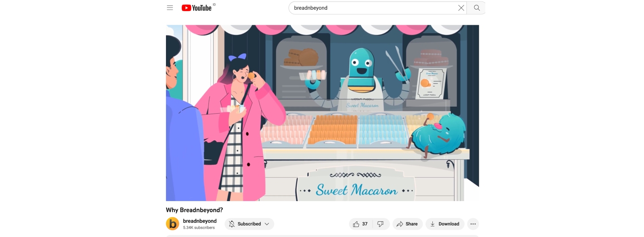Toggle like via the 37 count
Viewport: 644px width, 237px height.
(x=365, y=224)
